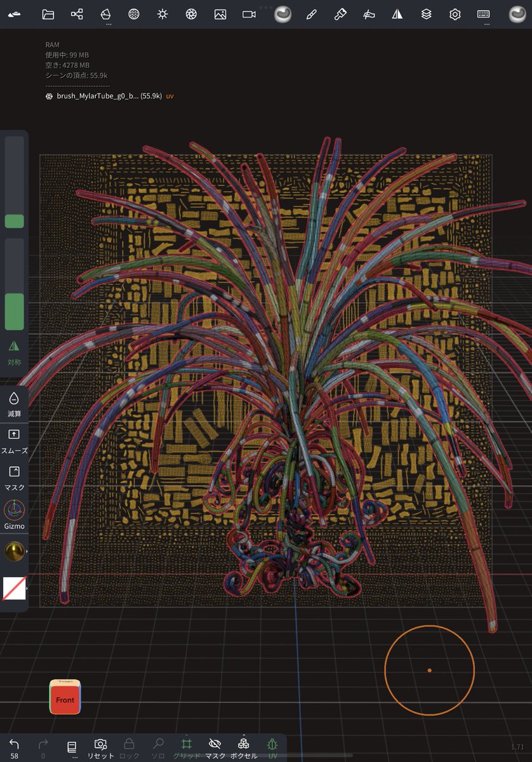Open the keyboard interface menu
This screenshot has width=532, height=762.
pyautogui.click(x=484, y=14)
